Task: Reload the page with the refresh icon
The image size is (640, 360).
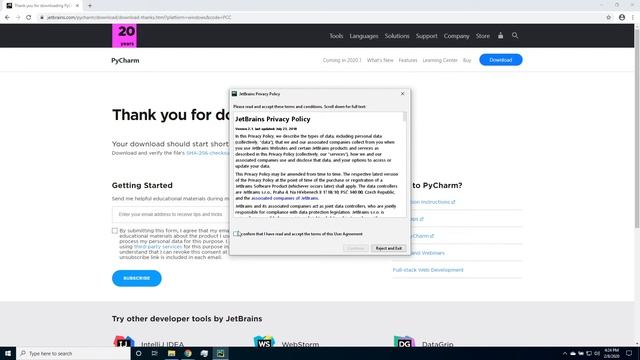Action: point(29,18)
